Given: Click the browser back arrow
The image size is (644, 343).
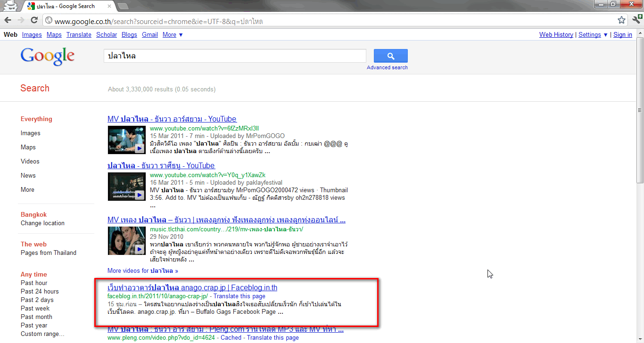Looking at the screenshot, I should 8,20.
